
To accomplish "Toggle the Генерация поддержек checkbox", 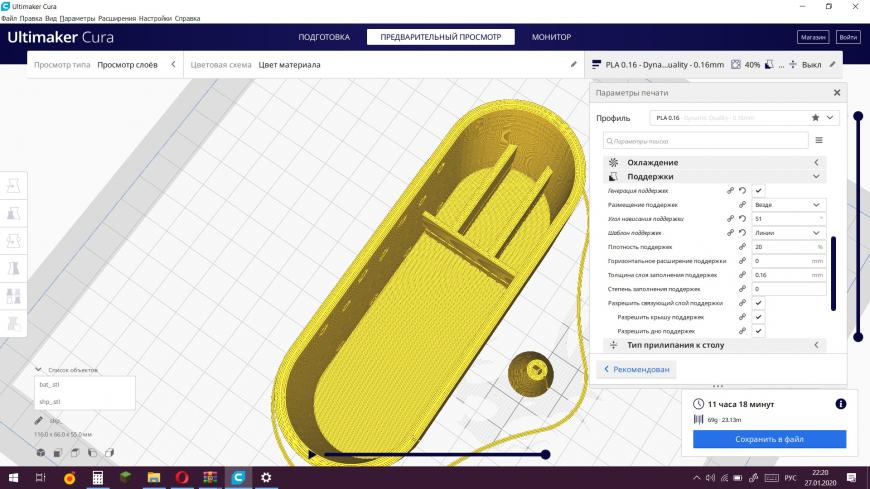I will [758, 190].
